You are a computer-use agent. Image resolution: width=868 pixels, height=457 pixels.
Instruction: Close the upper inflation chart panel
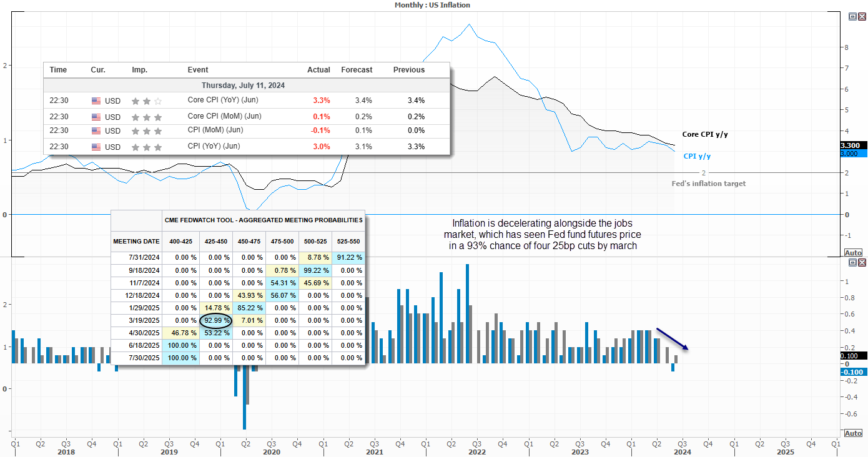862,17
